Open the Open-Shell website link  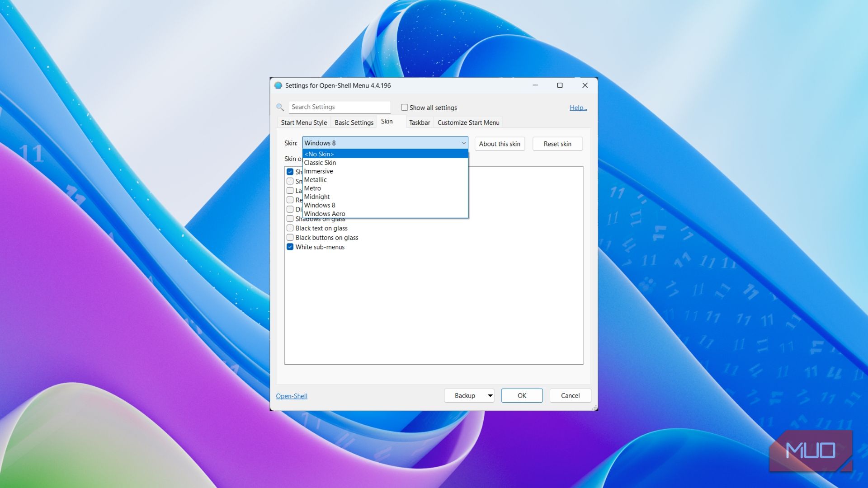click(x=292, y=396)
